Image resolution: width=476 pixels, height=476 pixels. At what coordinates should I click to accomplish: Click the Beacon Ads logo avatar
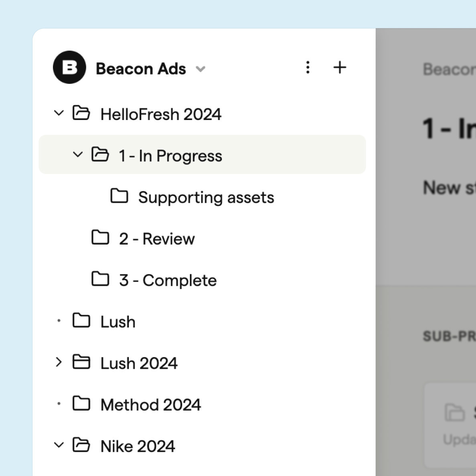click(69, 67)
